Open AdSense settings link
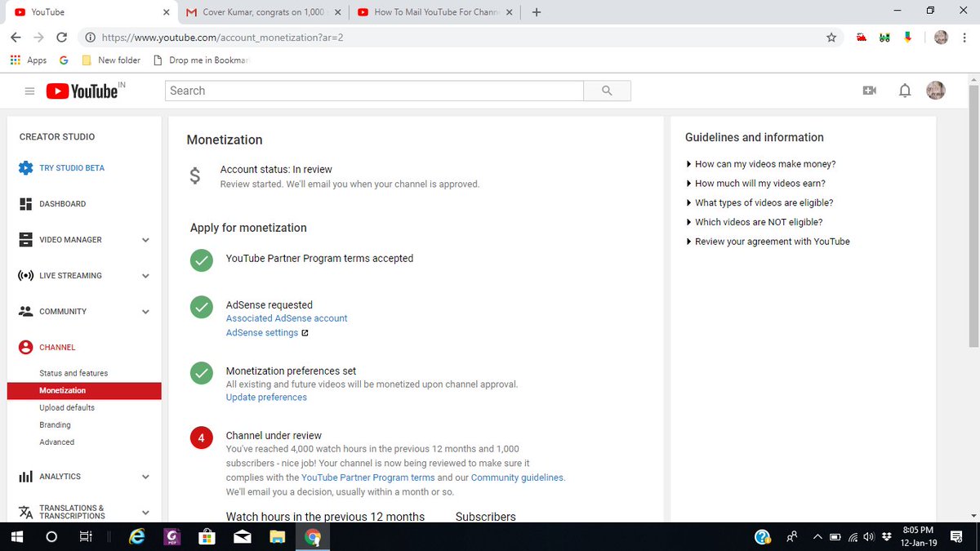The image size is (980, 551). 262,333
